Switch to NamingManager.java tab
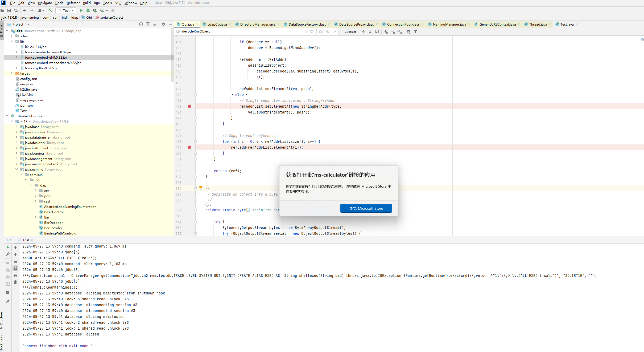Viewport: 644px width, 352px height. coord(449,24)
